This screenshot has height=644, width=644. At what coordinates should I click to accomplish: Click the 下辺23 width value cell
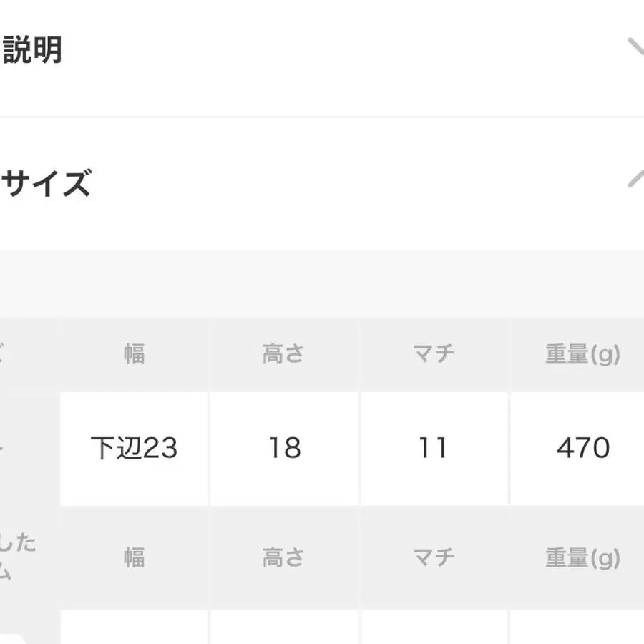(x=134, y=449)
